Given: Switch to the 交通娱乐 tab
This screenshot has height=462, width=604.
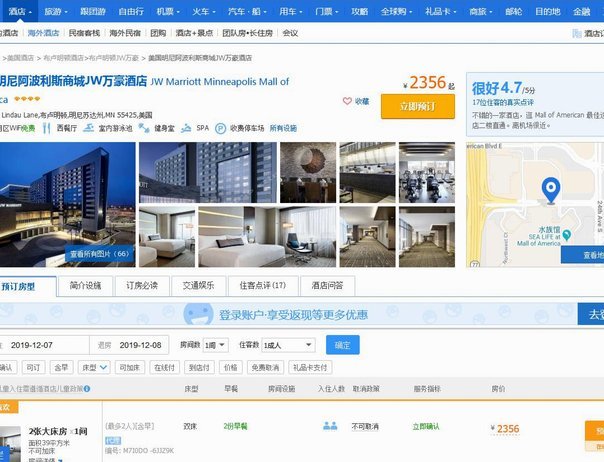Looking at the screenshot, I should (198, 286).
